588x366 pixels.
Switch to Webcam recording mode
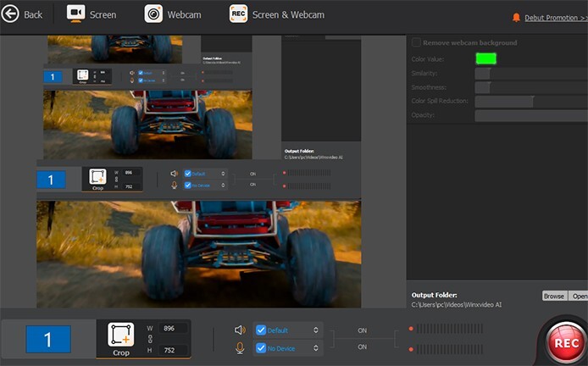pos(173,14)
